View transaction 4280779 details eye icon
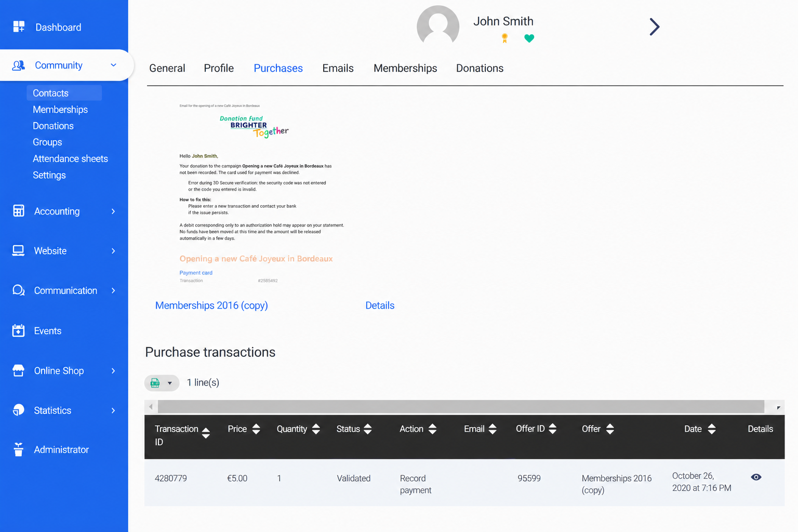 [756, 477]
